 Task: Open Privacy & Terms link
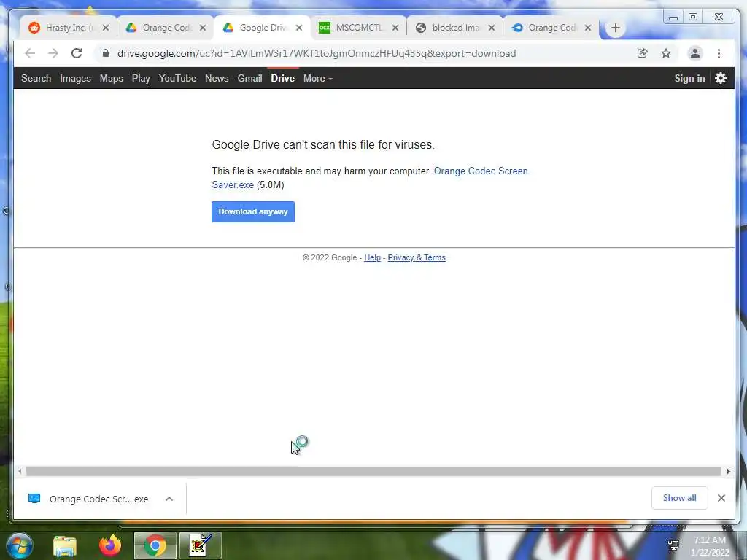coord(417,257)
